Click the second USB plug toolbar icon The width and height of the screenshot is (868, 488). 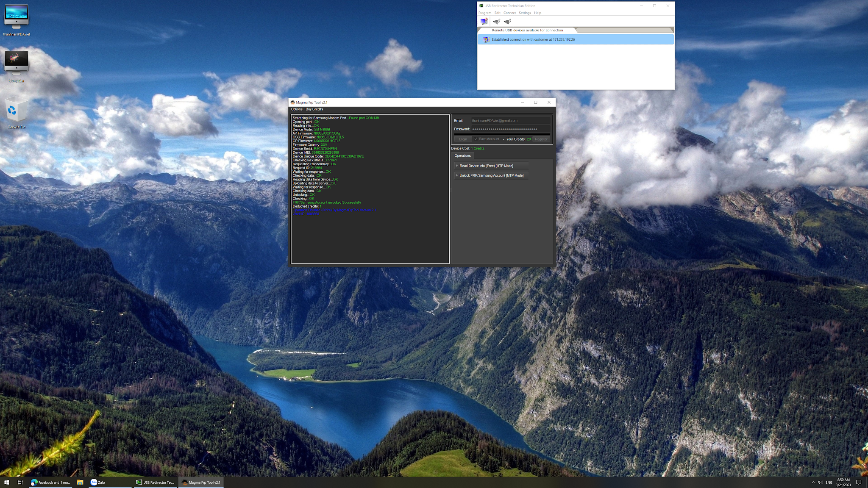(x=507, y=21)
